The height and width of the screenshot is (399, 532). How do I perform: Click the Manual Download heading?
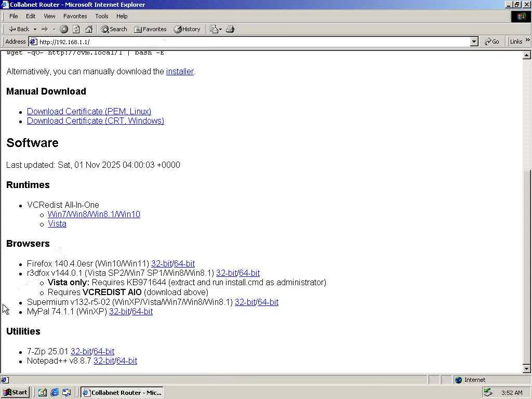point(46,91)
